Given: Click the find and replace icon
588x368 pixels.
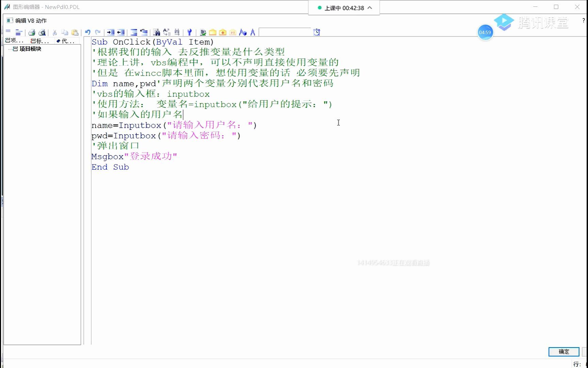Looking at the screenshot, I should click(x=167, y=32).
